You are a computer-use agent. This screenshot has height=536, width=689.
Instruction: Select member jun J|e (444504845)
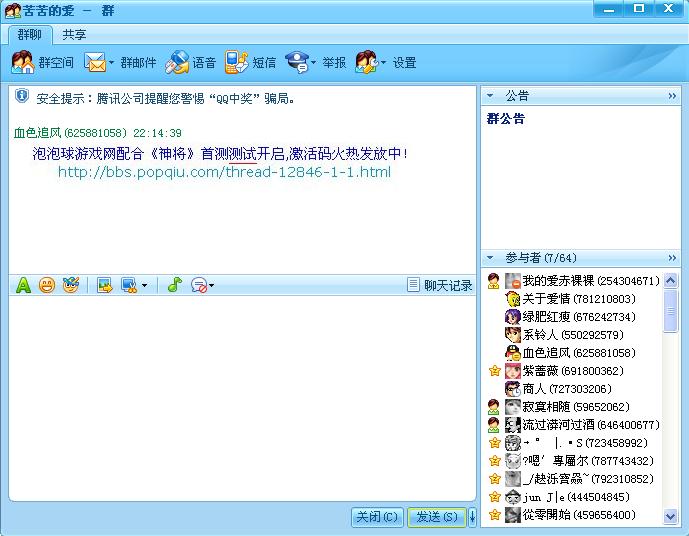[x=576, y=497]
